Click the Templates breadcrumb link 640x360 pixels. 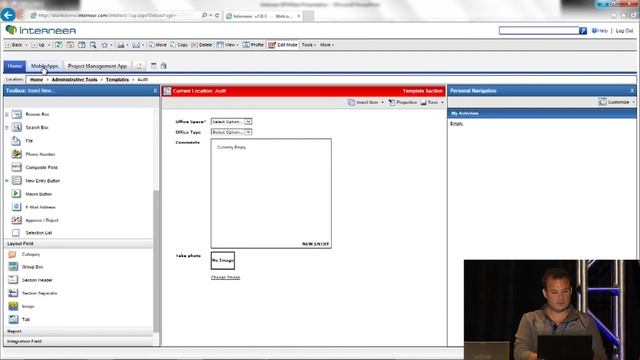point(117,80)
